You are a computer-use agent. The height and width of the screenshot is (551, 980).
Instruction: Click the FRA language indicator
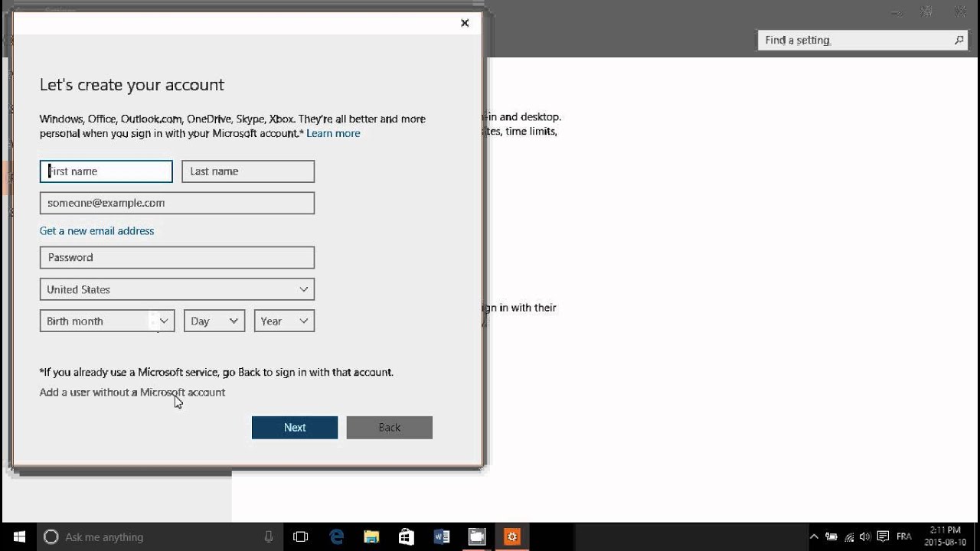click(904, 536)
